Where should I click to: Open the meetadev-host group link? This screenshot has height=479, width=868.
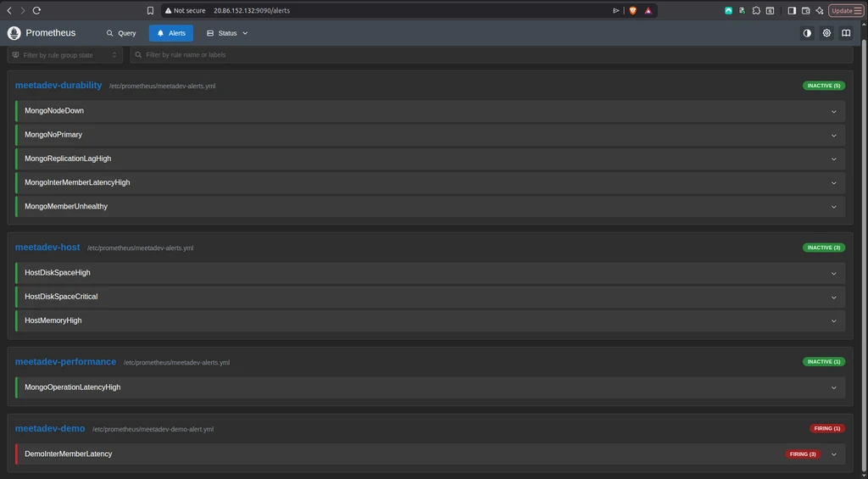point(47,247)
